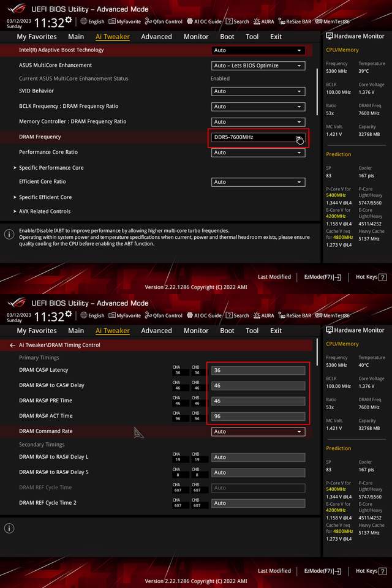This screenshot has height=588, width=392.
Task: Open the Exit tab on the Ai Tweaker main screen
Action: tap(276, 37)
